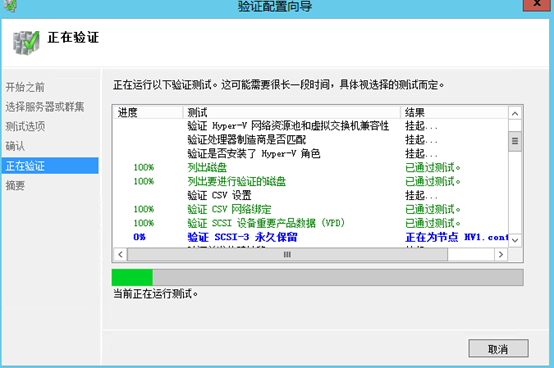
Task: Click the 0% progress value
Action: 139,237
